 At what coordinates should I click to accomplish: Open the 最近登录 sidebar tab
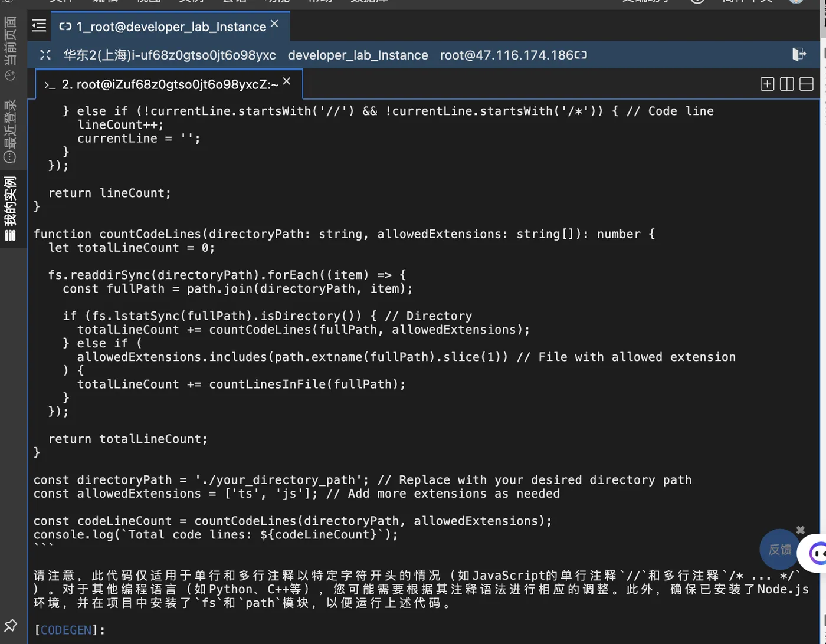(10, 131)
